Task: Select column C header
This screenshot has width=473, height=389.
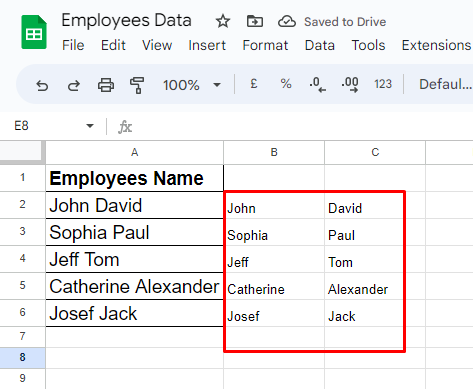Action: pos(375,152)
